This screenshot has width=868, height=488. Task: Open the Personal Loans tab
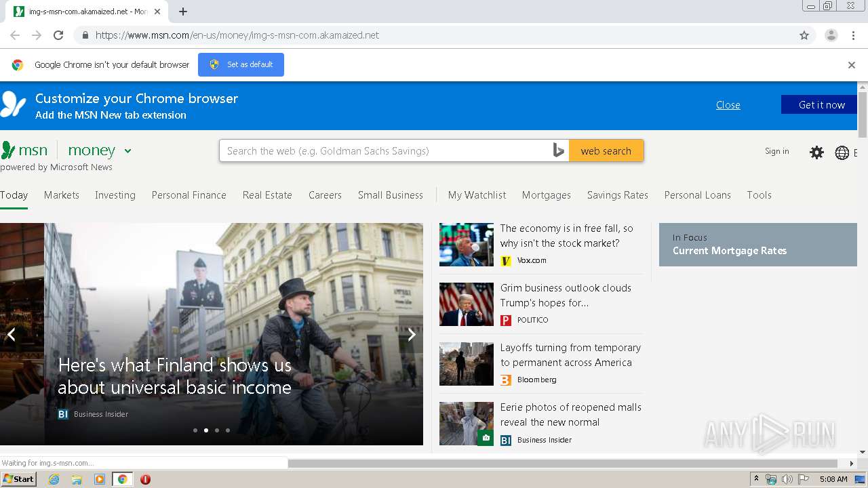(x=698, y=195)
